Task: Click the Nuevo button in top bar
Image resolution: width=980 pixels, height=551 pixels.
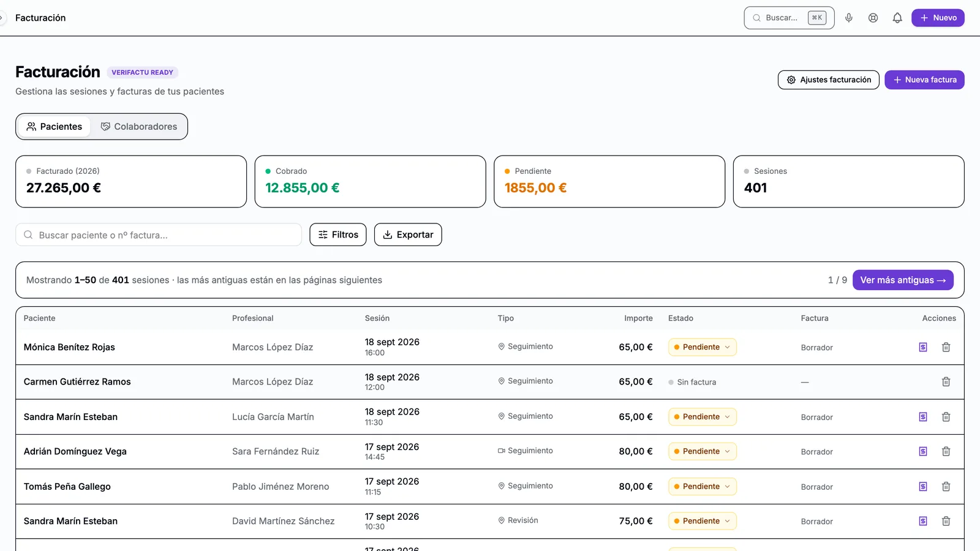Action: pos(938,18)
